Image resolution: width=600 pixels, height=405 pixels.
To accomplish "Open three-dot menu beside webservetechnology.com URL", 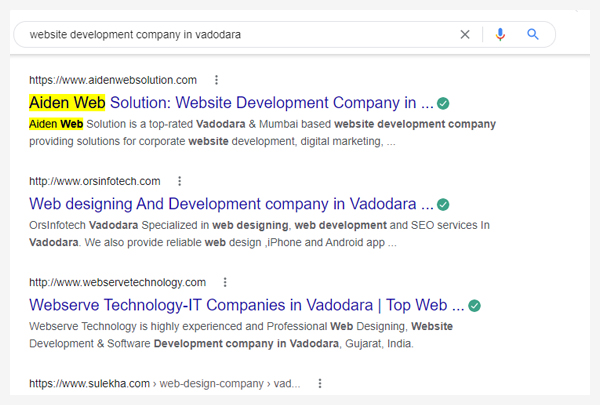I will point(225,283).
